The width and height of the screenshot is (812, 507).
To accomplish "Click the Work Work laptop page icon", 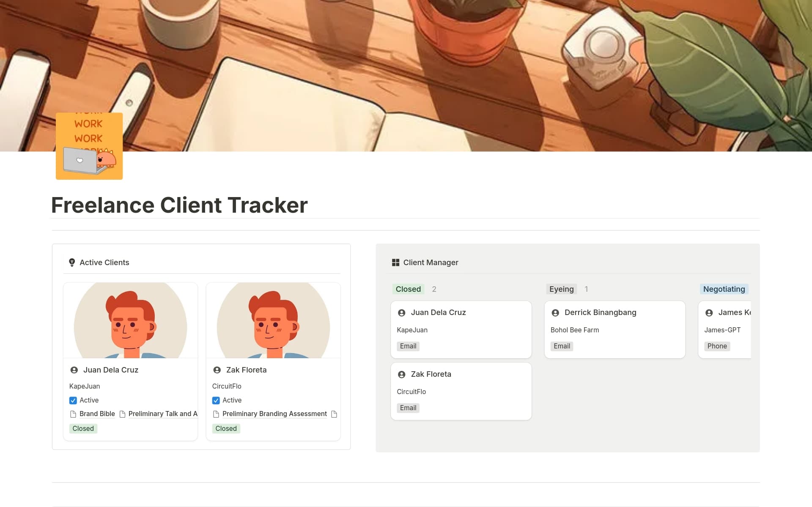I will pos(89,146).
